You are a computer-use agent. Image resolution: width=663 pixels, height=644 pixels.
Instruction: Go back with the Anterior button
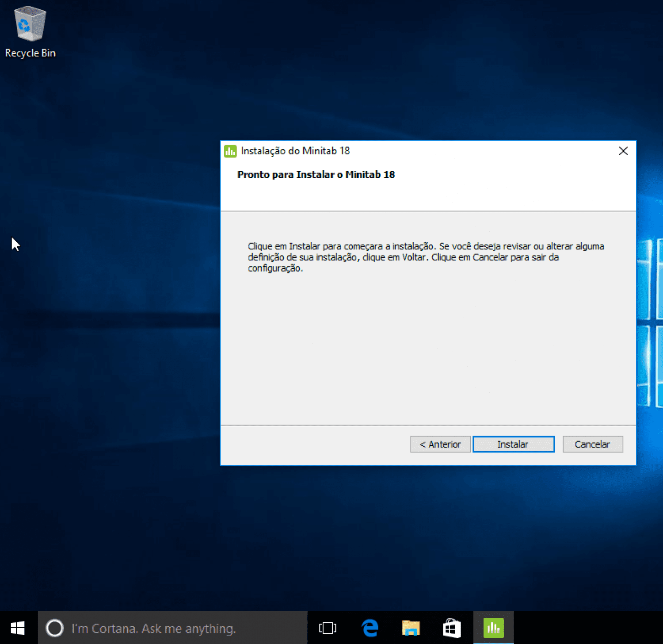click(440, 444)
